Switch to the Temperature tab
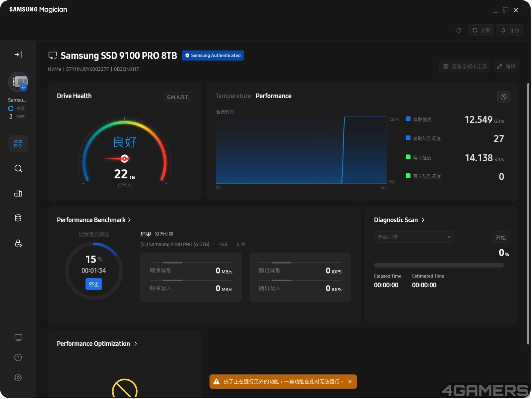This screenshot has width=532, height=399. coord(233,96)
